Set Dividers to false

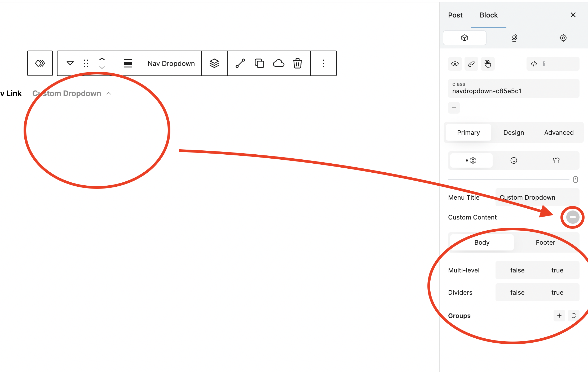(517, 293)
